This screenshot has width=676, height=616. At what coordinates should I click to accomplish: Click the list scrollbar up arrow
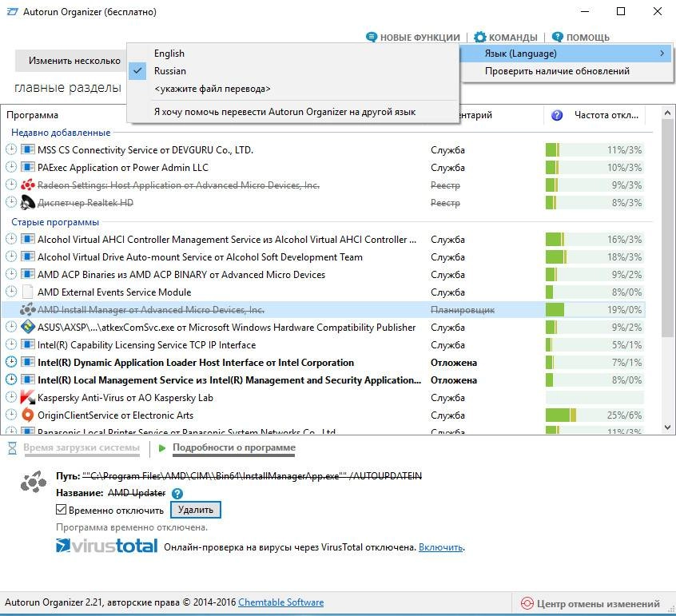tap(667, 113)
